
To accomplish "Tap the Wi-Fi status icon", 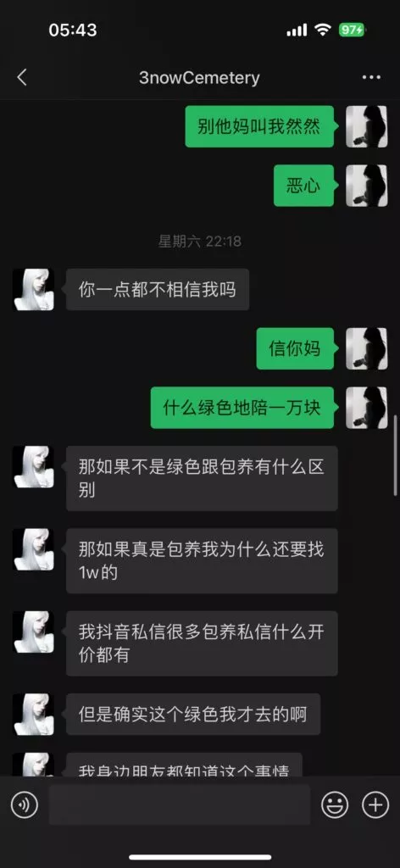I will pyautogui.click(x=323, y=30).
